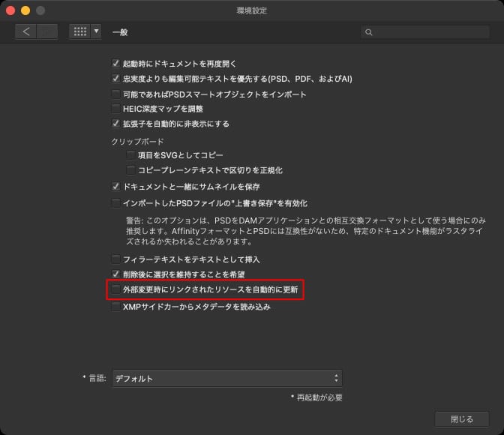Click the 閉じる button
Viewport: 504px width, 435px height.
[x=461, y=419]
